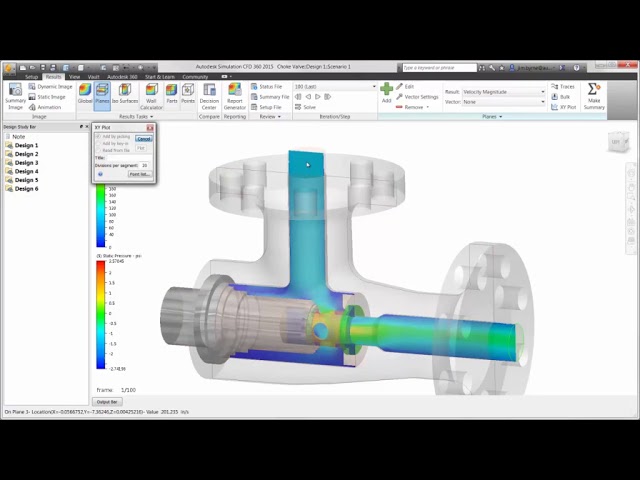Image resolution: width=640 pixels, height=480 pixels.
Task: Select the Iso Surfaces results task
Action: point(125,93)
